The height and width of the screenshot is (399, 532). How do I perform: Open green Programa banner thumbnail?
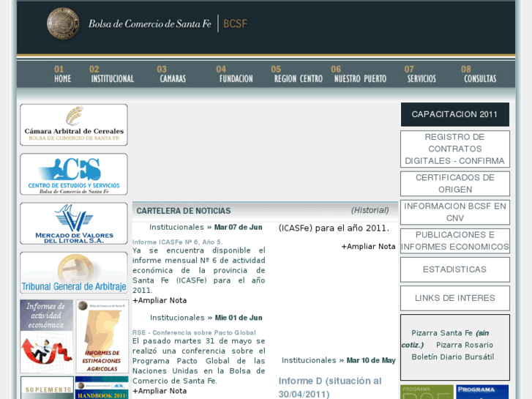[427, 392]
